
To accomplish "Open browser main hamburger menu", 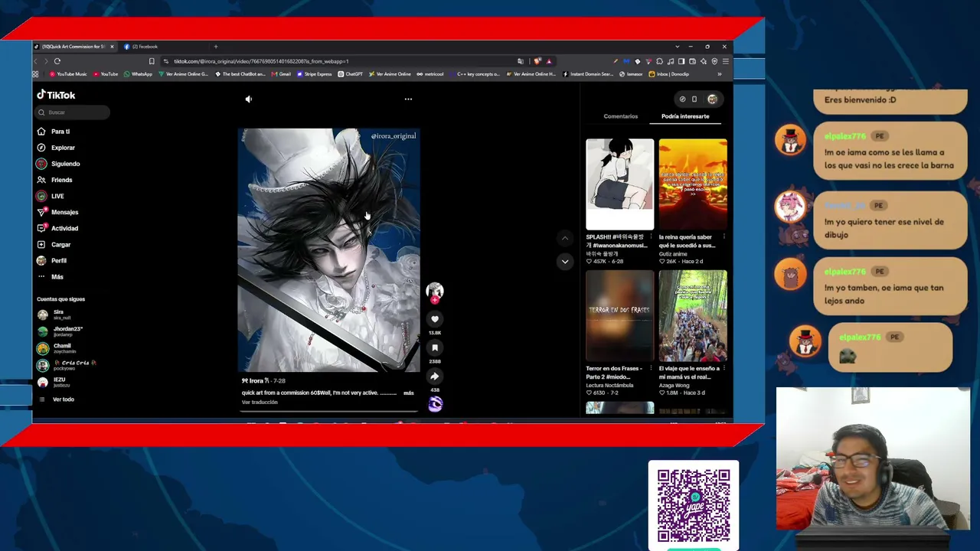I will tap(726, 61).
